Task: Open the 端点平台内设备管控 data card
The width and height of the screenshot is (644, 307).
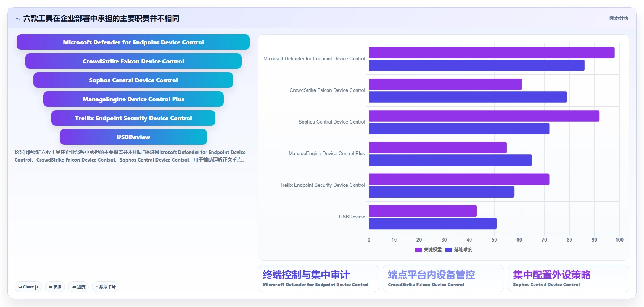Action: tap(443, 278)
